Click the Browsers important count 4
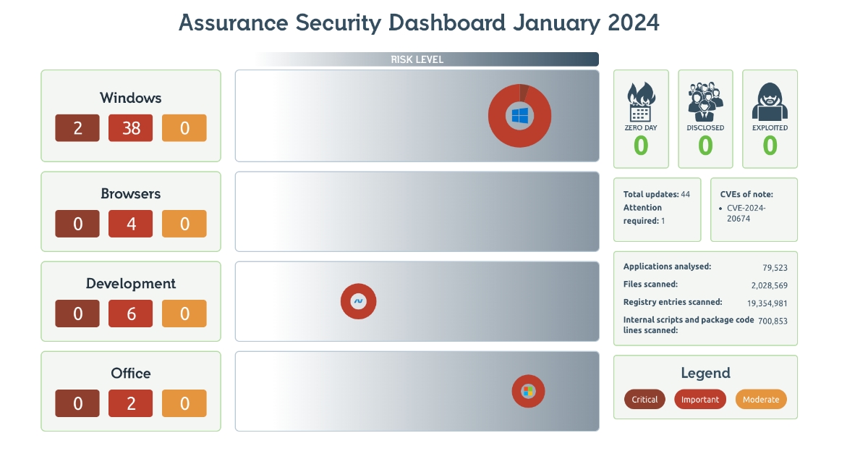This screenshot has height=454, width=868. 131,224
